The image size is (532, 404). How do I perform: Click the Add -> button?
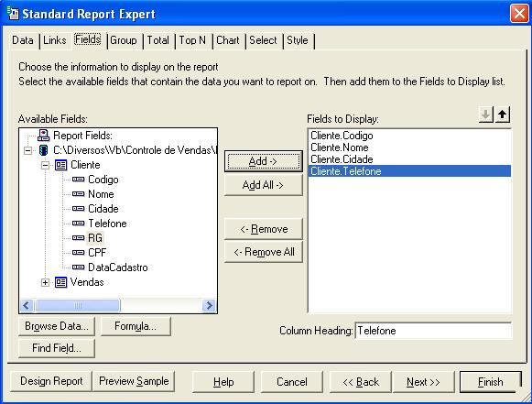coord(264,161)
